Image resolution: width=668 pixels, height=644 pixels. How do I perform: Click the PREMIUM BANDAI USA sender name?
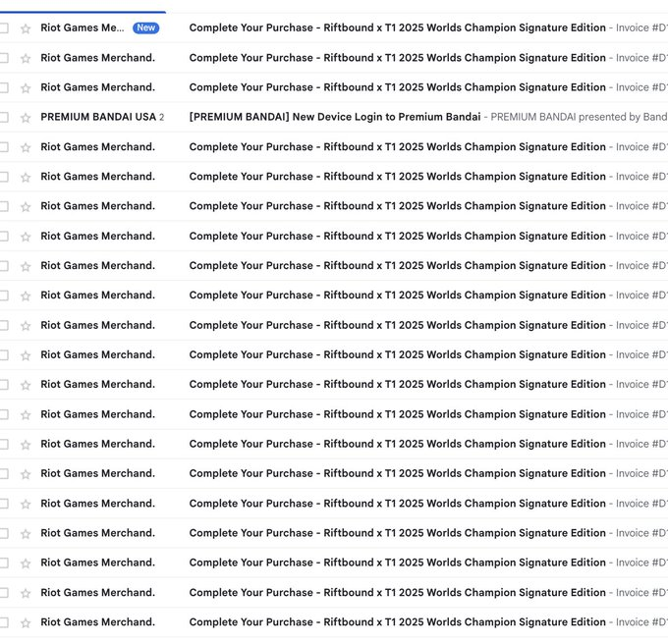(x=98, y=117)
